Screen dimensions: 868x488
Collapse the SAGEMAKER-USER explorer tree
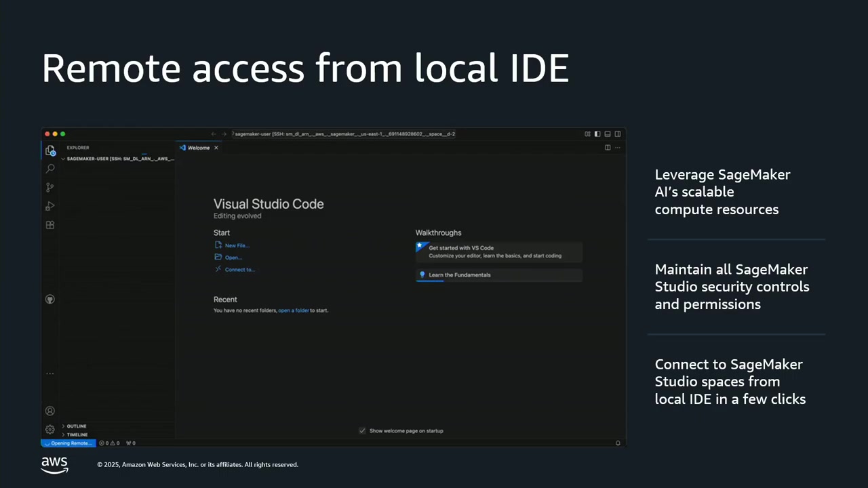(x=63, y=158)
